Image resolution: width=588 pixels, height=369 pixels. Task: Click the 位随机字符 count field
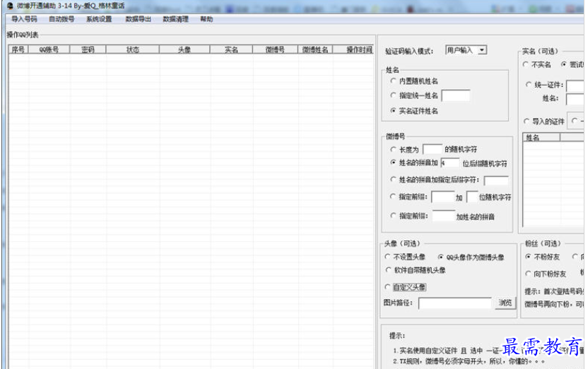(x=472, y=197)
